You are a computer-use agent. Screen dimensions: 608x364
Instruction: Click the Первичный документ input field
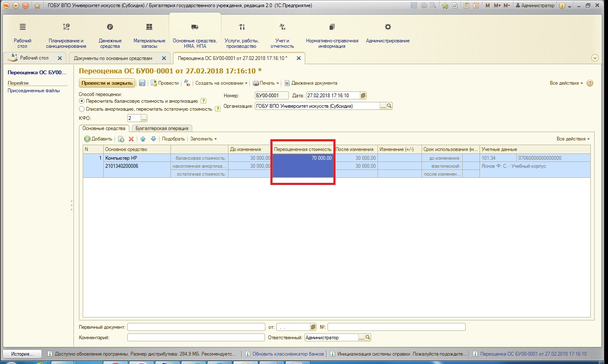pos(196,327)
